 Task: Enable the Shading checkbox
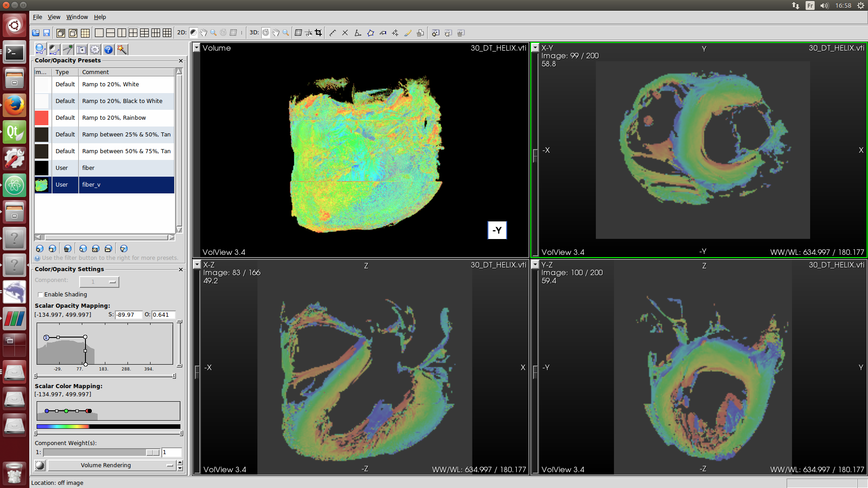tap(40, 295)
